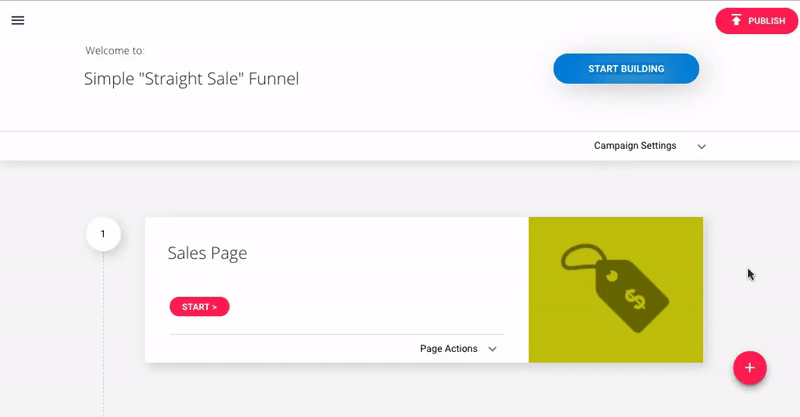This screenshot has width=800, height=417.
Task: Open the Campaign Settings dropdown label
Action: (x=635, y=145)
